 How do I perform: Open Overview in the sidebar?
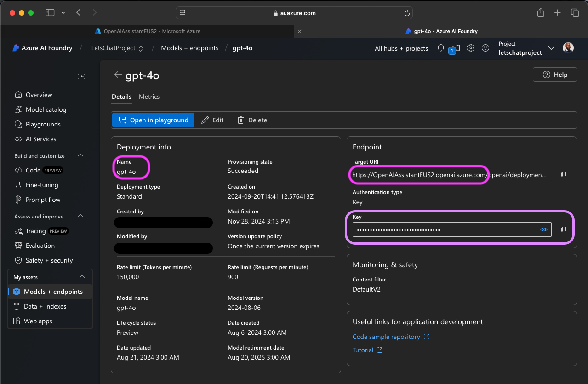(x=39, y=95)
